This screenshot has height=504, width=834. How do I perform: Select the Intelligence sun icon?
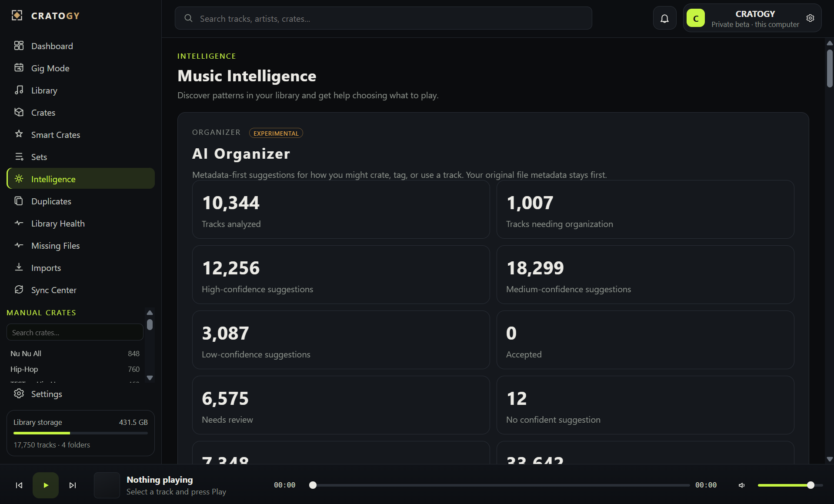point(19,179)
